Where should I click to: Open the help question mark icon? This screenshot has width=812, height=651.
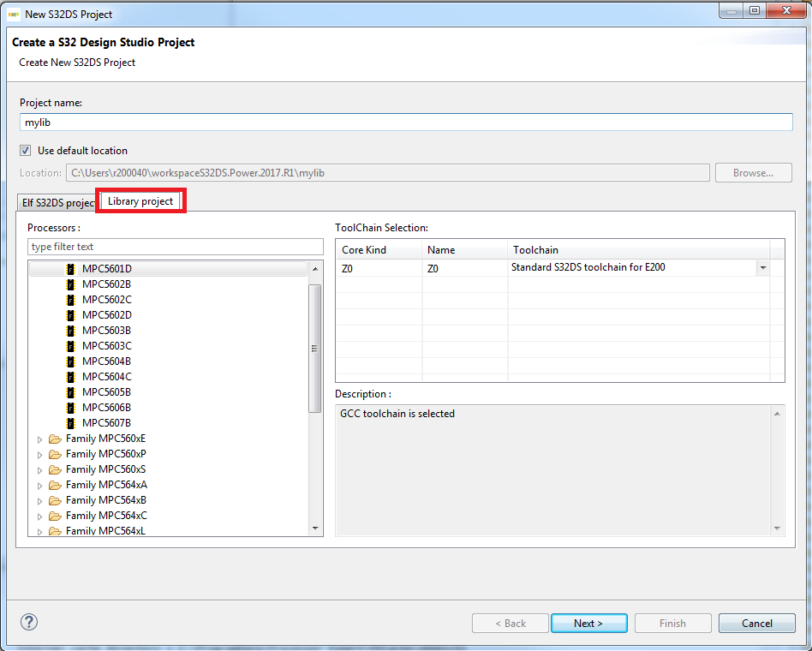click(29, 622)
